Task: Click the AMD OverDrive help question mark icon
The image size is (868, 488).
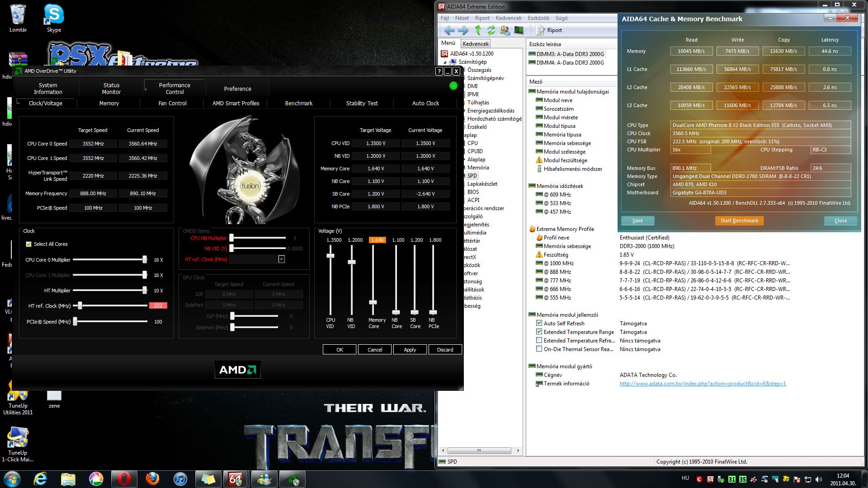Action: [x=439, y=71]
